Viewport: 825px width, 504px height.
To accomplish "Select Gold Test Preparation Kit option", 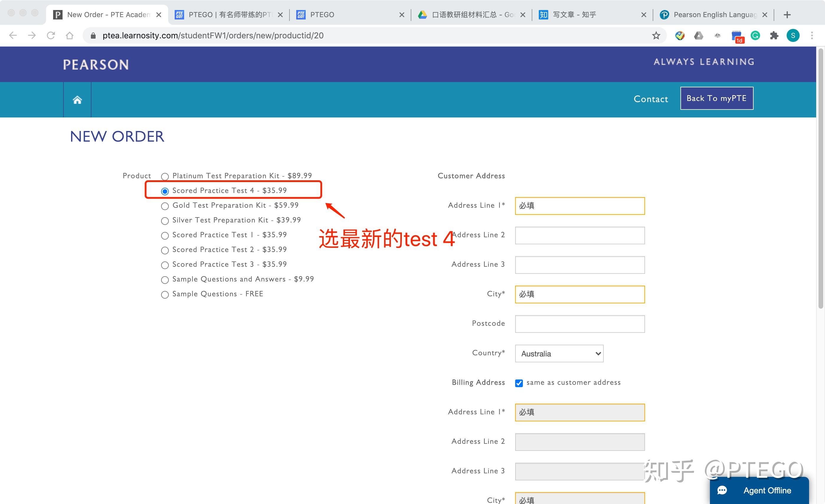I will (x=165, y=206).
